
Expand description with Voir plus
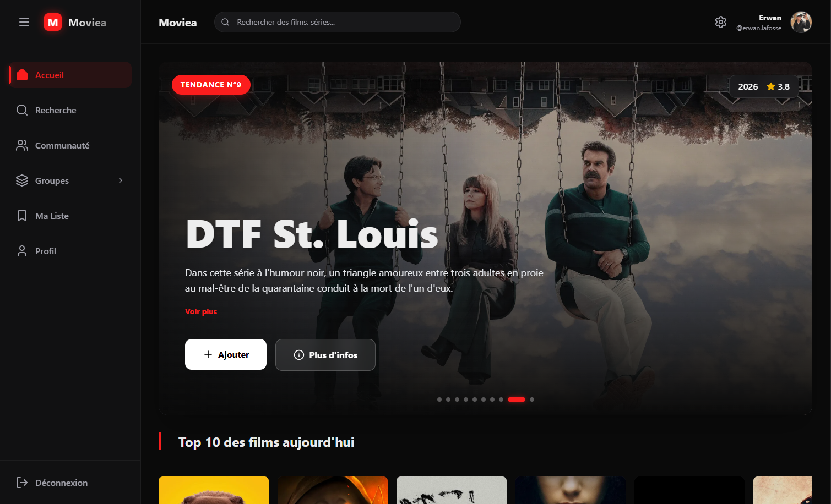coord(201,311)
